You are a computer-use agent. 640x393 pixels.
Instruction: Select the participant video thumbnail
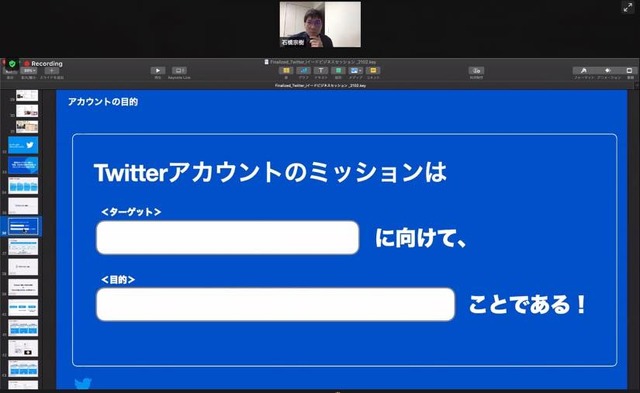[320, 24]
